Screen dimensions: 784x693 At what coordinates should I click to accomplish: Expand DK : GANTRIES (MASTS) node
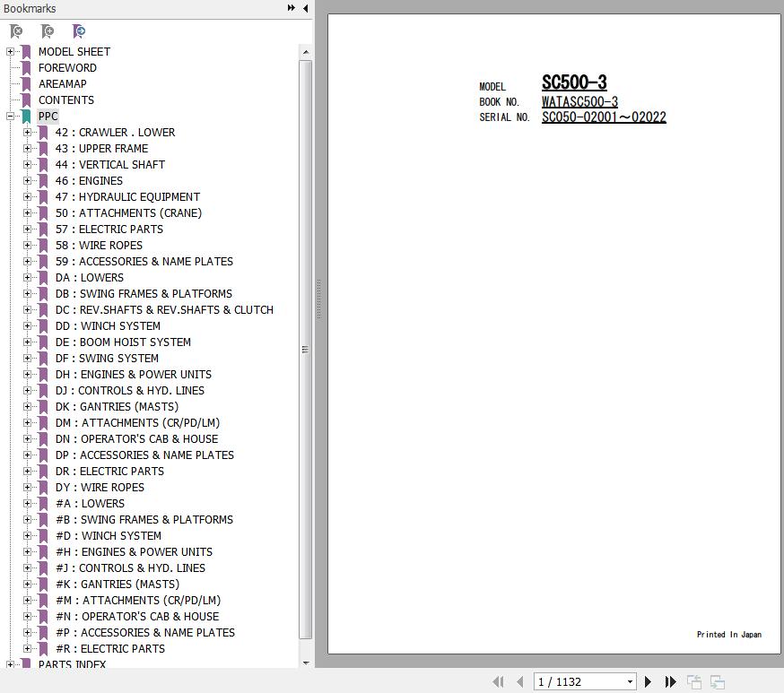[x=27, y=406]
